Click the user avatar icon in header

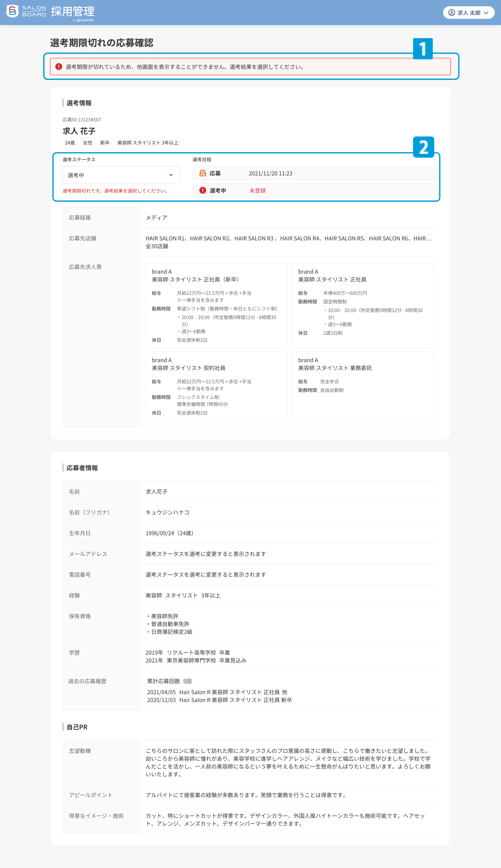click(x=451, y=13)
